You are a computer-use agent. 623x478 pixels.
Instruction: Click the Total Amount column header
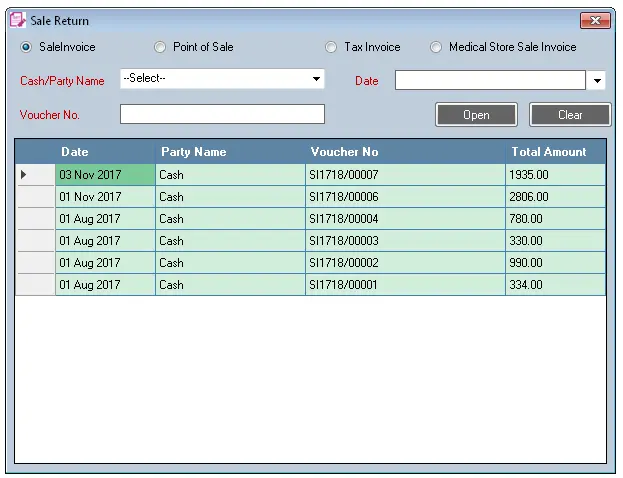click(549, 152)
